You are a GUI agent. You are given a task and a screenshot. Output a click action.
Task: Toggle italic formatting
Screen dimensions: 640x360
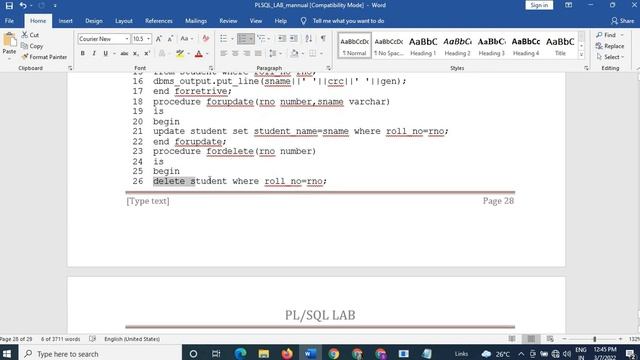(94, 53)
